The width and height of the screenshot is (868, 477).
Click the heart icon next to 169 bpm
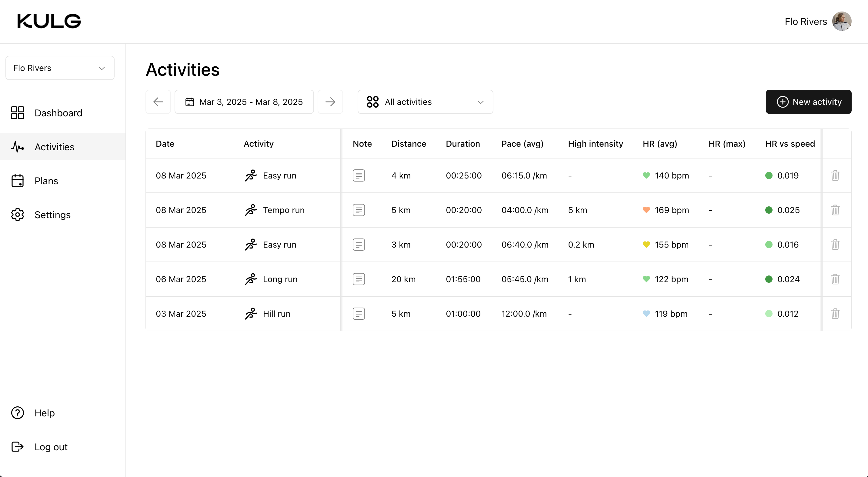[x=646, y=210]
